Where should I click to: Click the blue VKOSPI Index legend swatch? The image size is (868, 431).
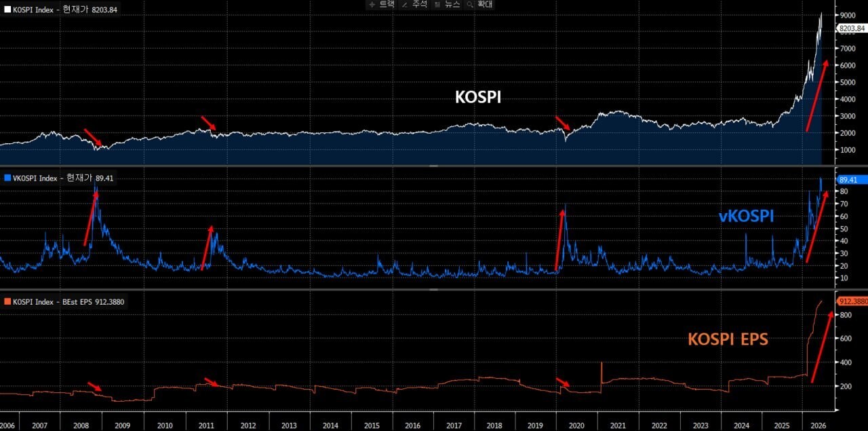tap(7, 179)
